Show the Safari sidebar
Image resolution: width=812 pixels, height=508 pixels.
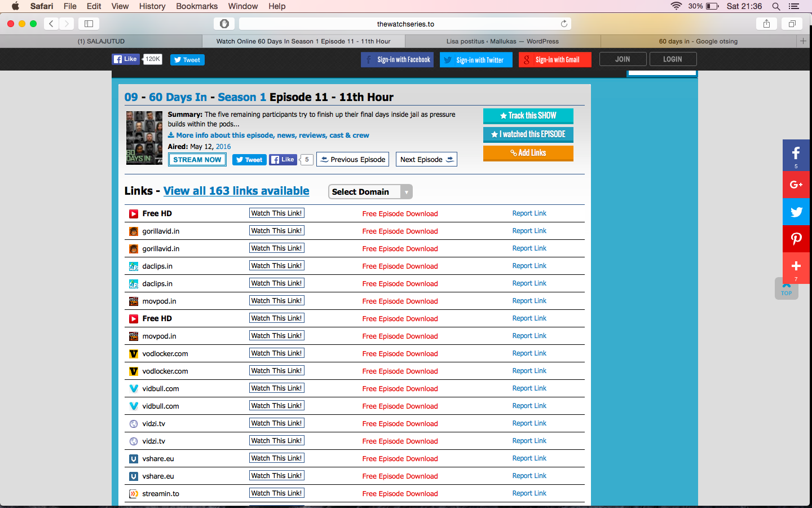tap(89, 24)
